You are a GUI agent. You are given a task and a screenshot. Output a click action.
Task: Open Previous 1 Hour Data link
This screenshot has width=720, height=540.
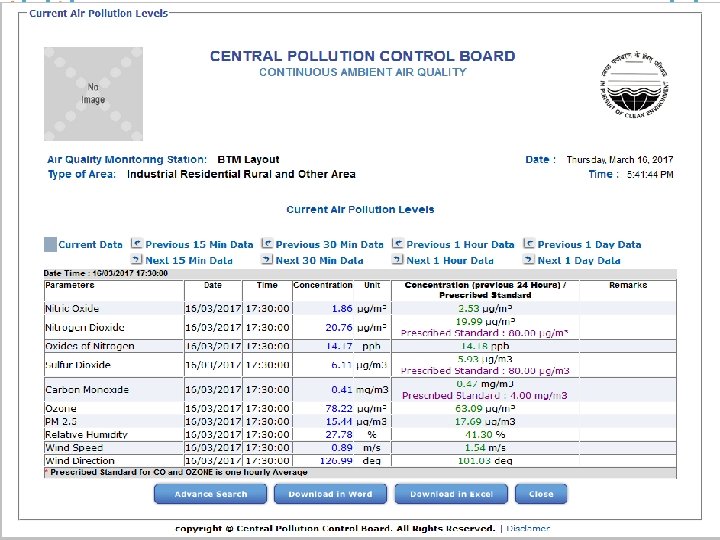point(460,245)
